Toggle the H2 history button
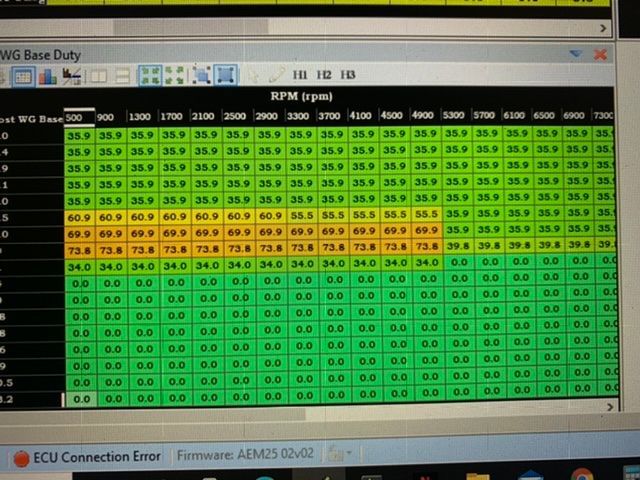 pyautogui.click(x=324, y=75)
